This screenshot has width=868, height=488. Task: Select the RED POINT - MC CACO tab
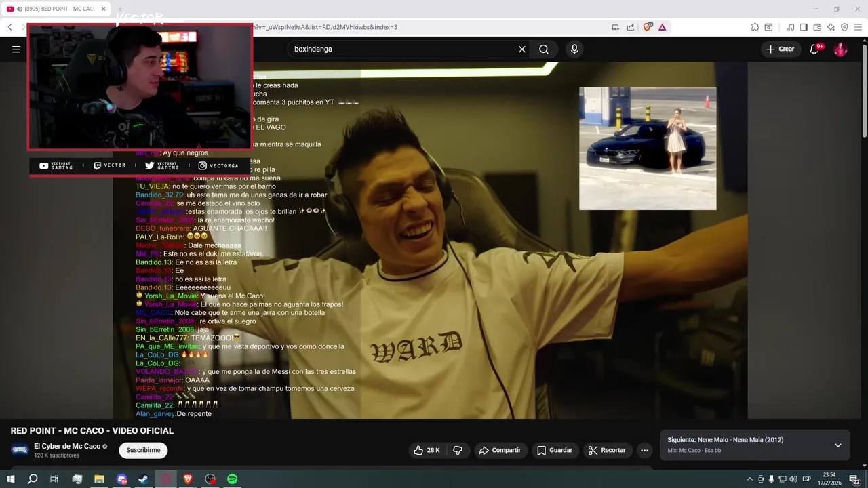58,9
